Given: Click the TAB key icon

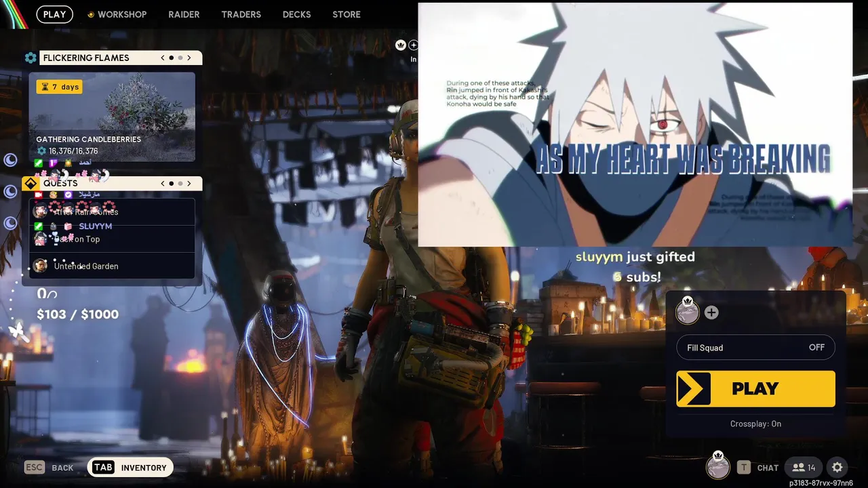Looking at the screenshot, I should (103, 467).
